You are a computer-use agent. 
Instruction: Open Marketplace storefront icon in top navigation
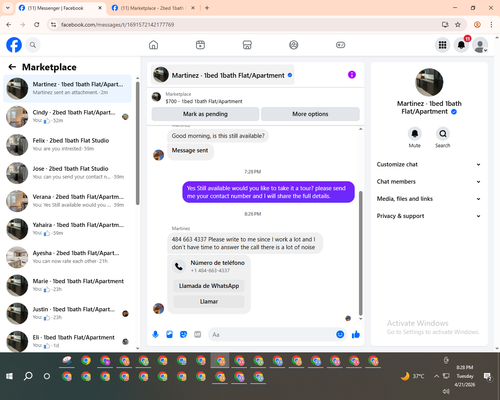(247, 45)
